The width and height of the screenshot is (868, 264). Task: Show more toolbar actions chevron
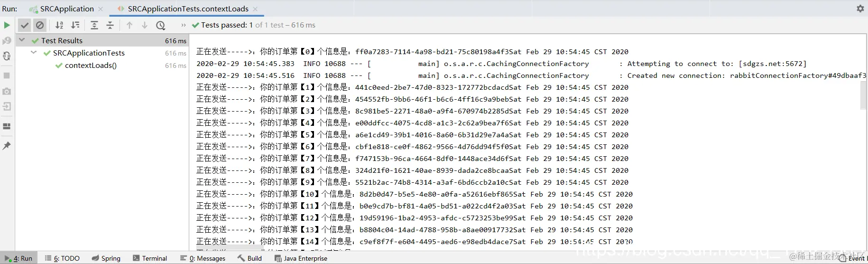click(x=184, y=25)
